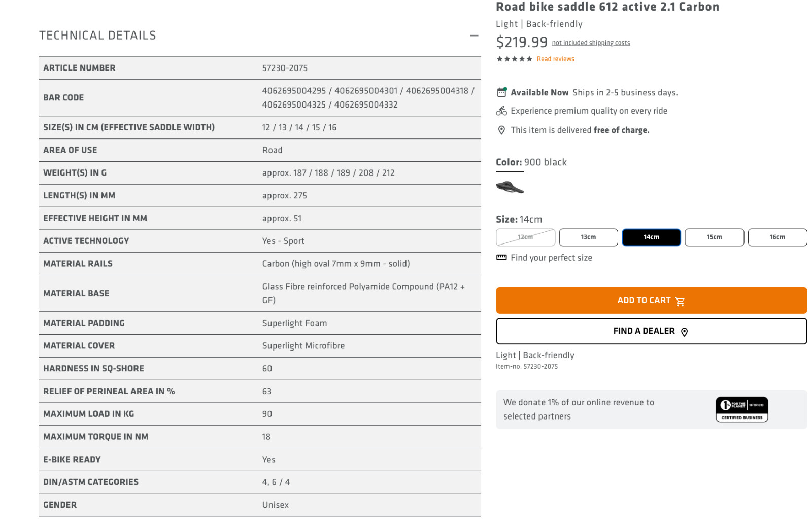Click the length value approx. 275

[x=285, y=196]
